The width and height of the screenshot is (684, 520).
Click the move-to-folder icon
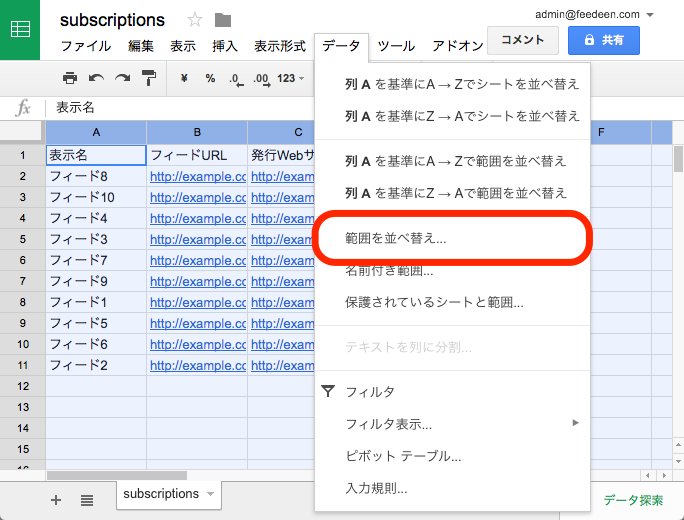(223, 20)
